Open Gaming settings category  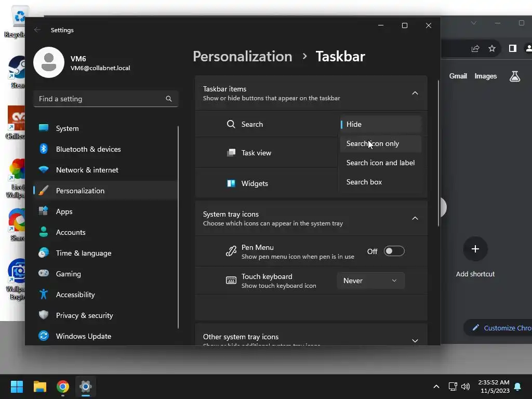tap(105, 273)
